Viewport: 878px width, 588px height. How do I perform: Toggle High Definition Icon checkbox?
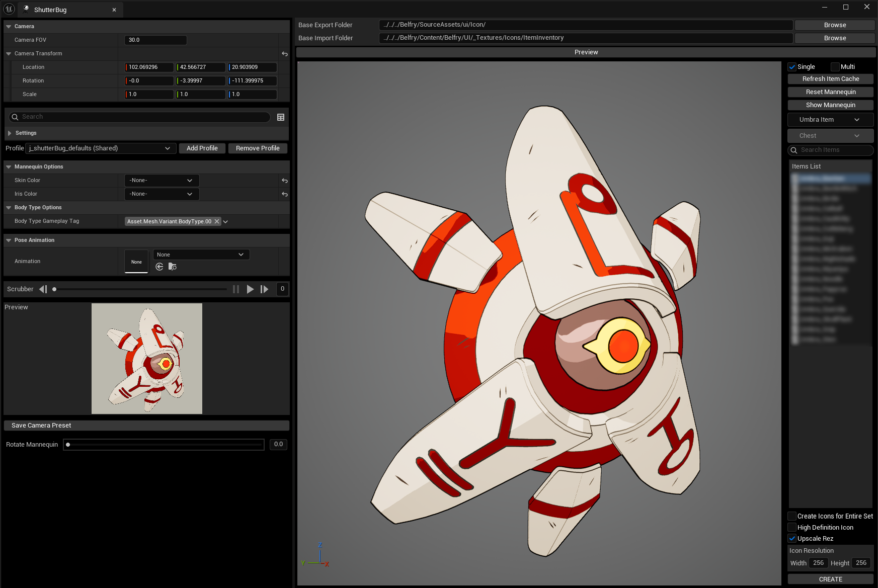pos(792,527)
